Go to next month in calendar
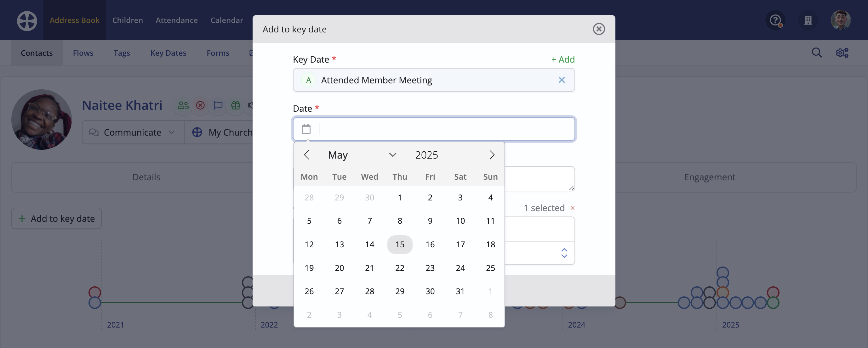This screenshot has width=868, height=348. point(492,155)
